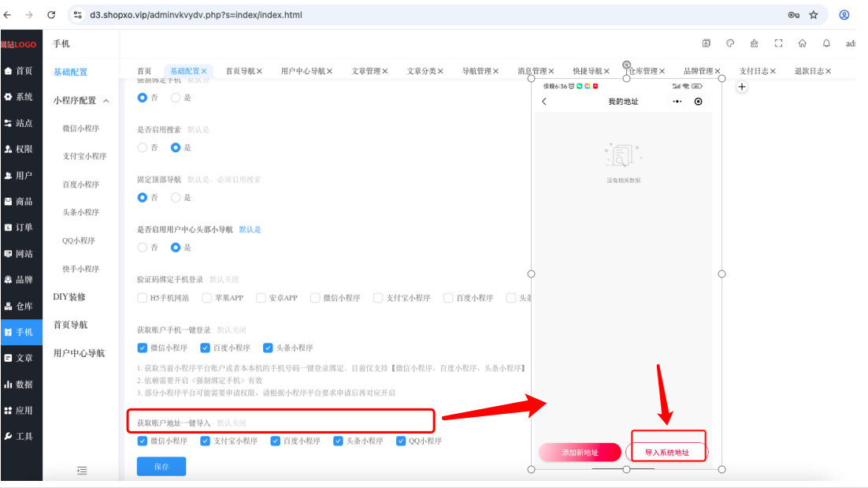The width and height of the screenshot is (868, 488).
Task: Reload the page in the browser
Action: point(51,15)
